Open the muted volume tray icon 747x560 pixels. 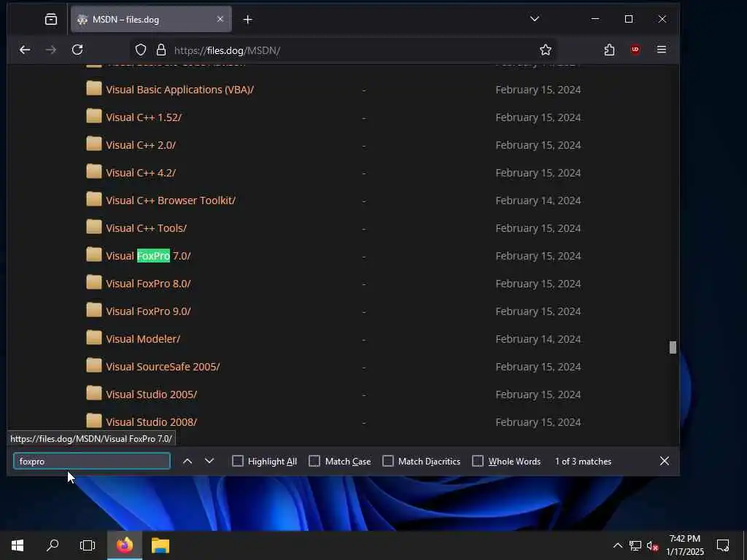(653, 545)
